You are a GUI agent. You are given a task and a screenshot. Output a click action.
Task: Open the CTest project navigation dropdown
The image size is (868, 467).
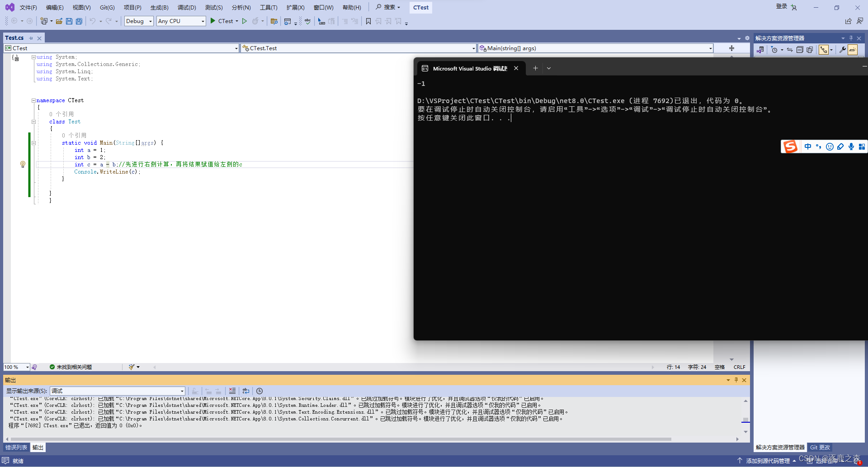tap(121, 48)
